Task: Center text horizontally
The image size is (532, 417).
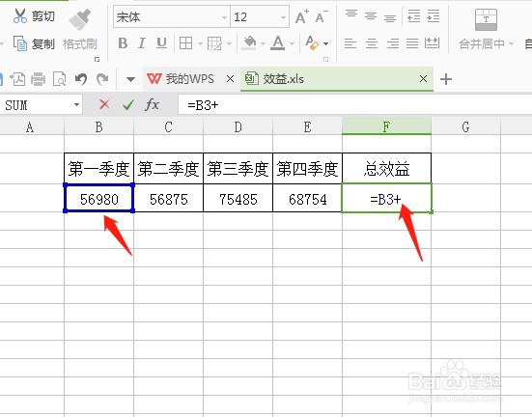Action: coord(372,43)
